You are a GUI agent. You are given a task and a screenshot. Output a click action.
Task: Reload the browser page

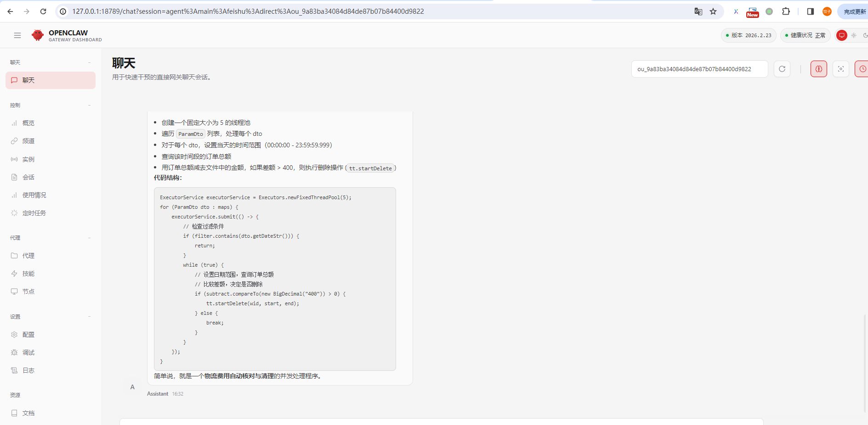43,11
